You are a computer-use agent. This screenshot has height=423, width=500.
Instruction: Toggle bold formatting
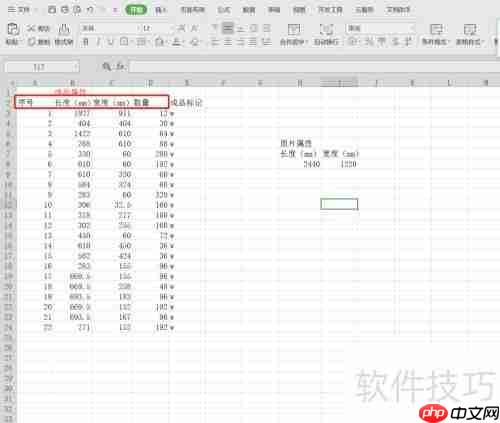(86, 42)
